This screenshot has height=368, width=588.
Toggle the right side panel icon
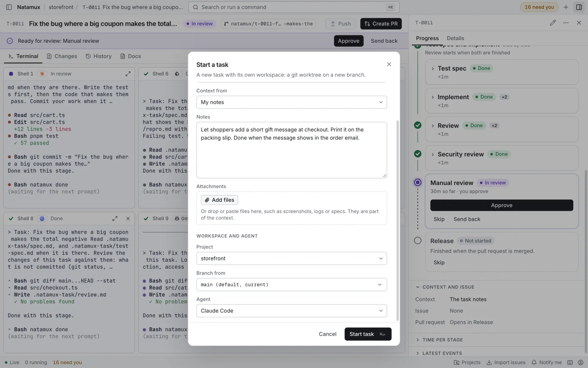pos(579,7)
